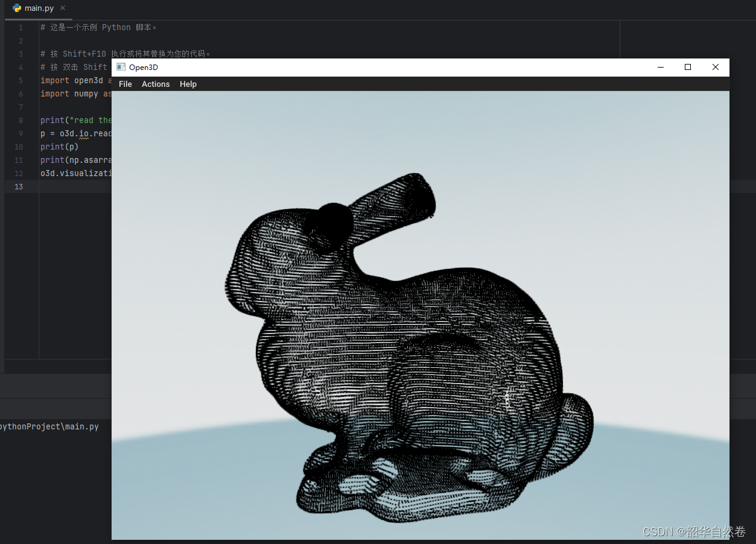756x544 pixels.
Task: Open the Help menu in the Open3D window
Action: pos(188,84)
